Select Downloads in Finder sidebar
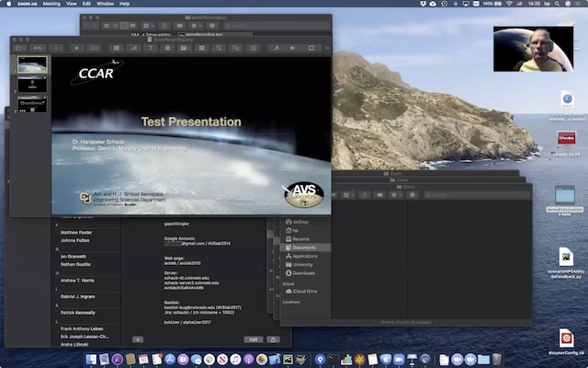 pos(305,273)
